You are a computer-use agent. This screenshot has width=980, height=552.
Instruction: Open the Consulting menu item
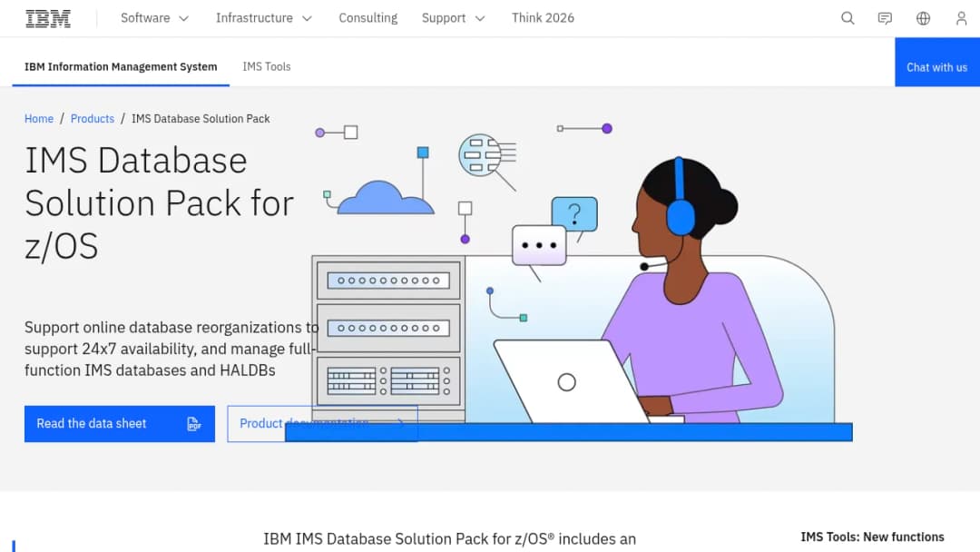point(368,18)
